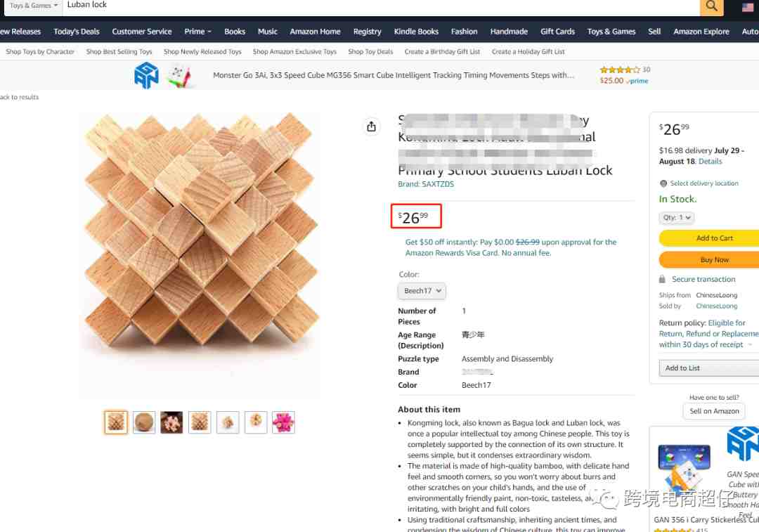
Task: Open the Qty quantity dropdown
Action: 676,218
